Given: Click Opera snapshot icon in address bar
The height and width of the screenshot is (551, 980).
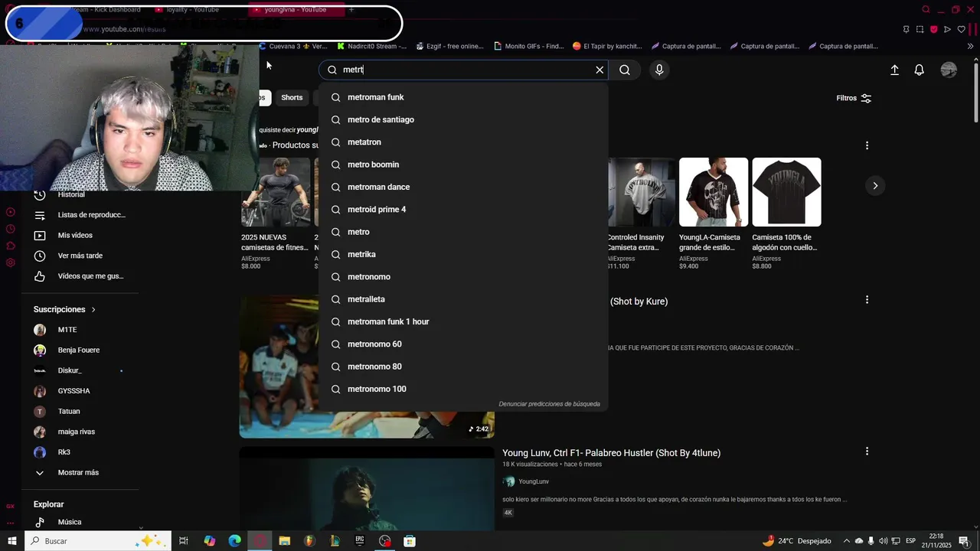Looking at the screenshot, I should click(x=920, y=29).
